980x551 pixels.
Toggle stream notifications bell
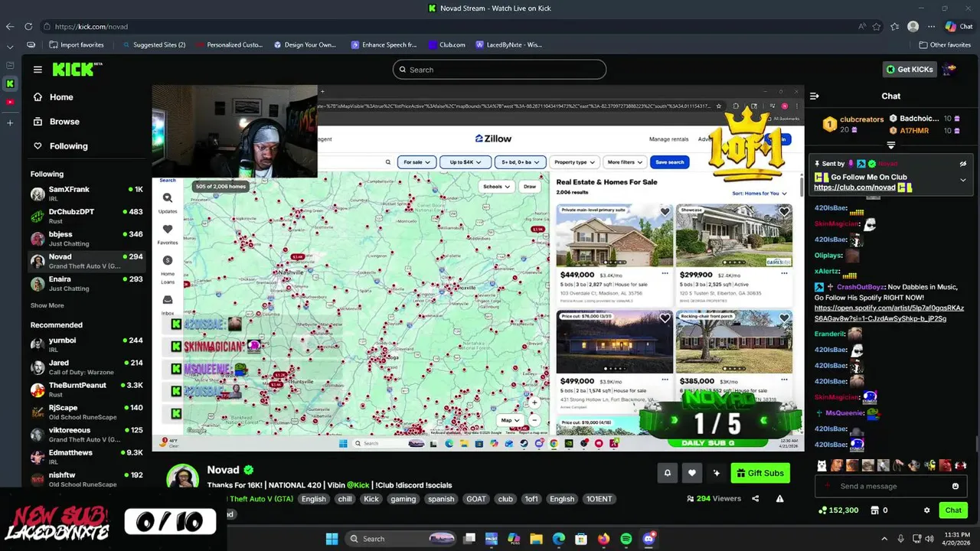click(667, 473)
